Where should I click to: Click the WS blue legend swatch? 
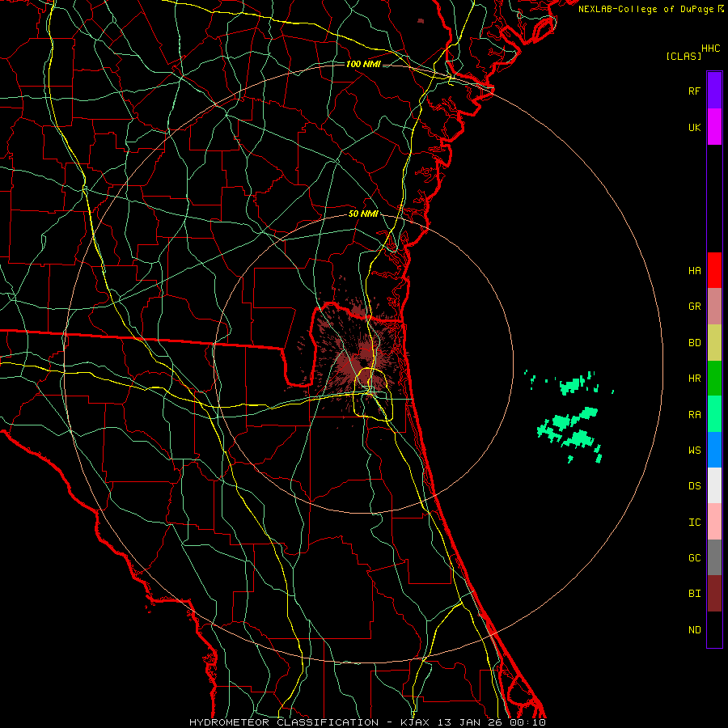pyautogui.click(x=714, y=450)
